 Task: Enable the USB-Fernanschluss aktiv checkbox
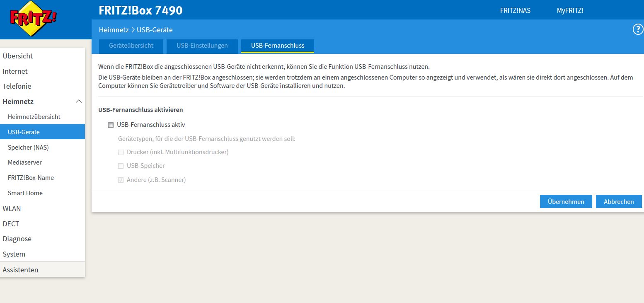point(111,125)
